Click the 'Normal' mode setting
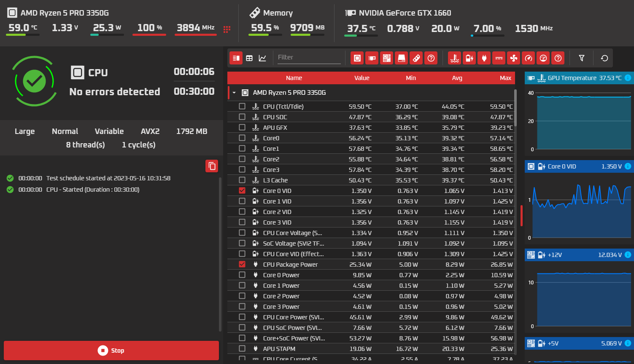Image resolution: width=634 pixels, height=364 pixels. 65,131
